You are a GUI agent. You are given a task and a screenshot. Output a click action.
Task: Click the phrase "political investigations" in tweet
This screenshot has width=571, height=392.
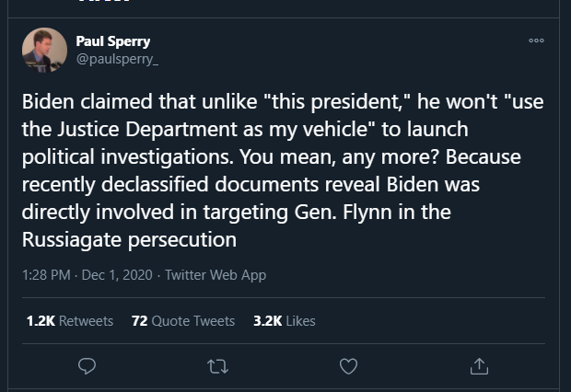[128, 156]
